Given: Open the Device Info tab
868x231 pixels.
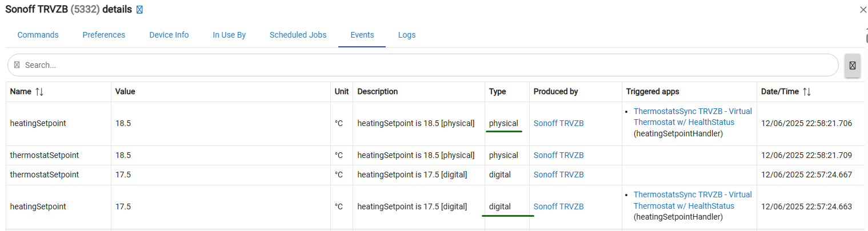Looking at the screenshot, I should pyautogui.click(x=169, y=35).
